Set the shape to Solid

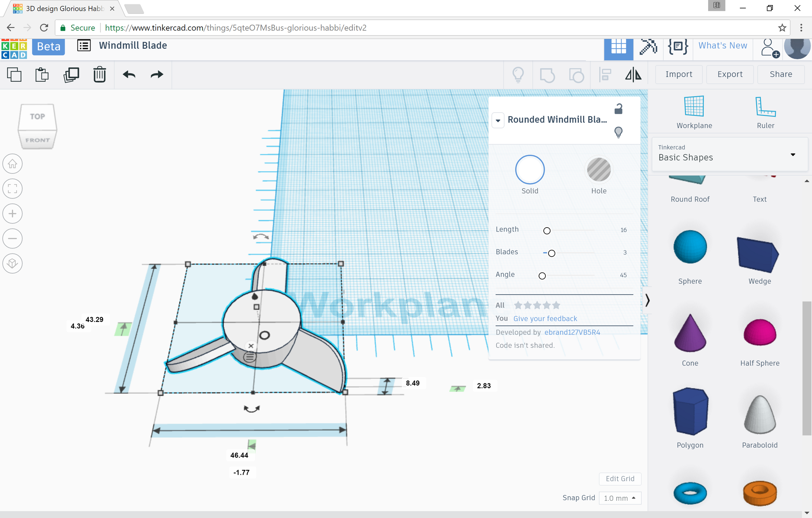click(529, 170)
